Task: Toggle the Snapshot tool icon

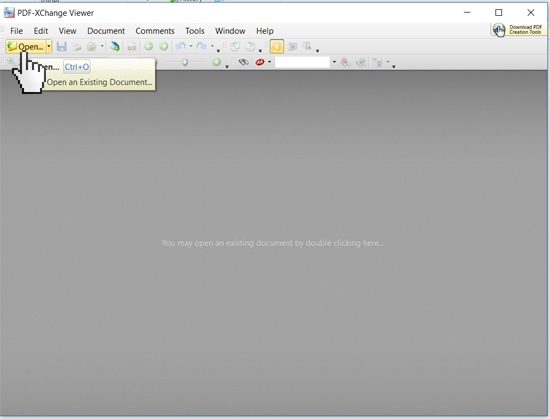Action: click(292, 46)
